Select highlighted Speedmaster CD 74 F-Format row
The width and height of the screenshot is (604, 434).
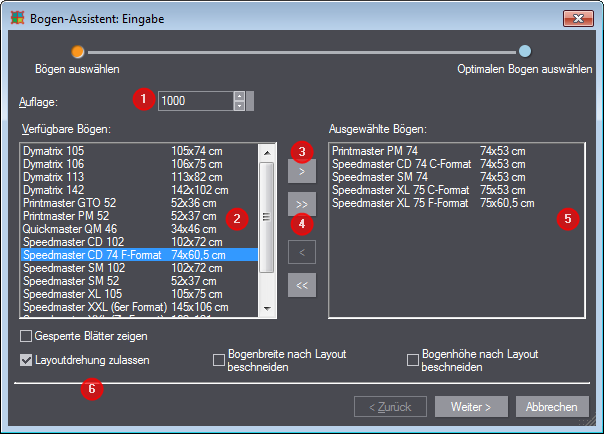click(x=139, y=255)
